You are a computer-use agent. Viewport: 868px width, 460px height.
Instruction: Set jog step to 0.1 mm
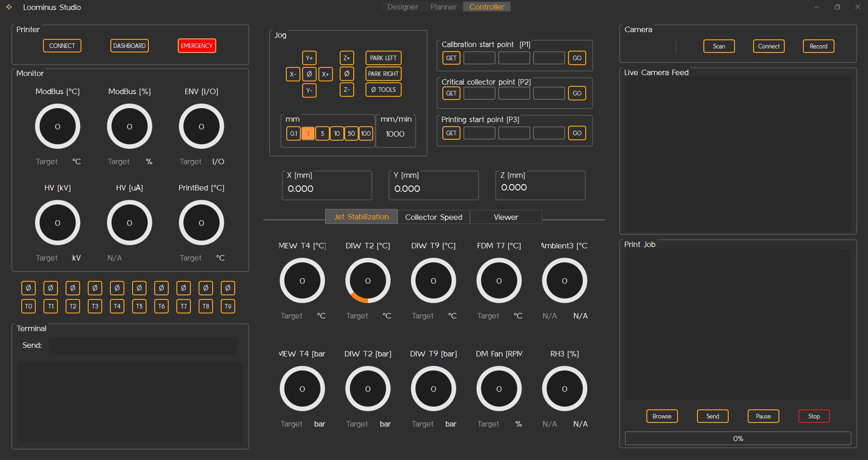click(294, 133)
